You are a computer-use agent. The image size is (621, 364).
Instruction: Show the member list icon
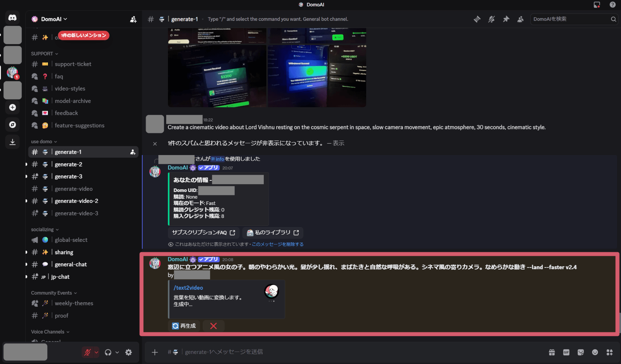click(x=520, y=19)
